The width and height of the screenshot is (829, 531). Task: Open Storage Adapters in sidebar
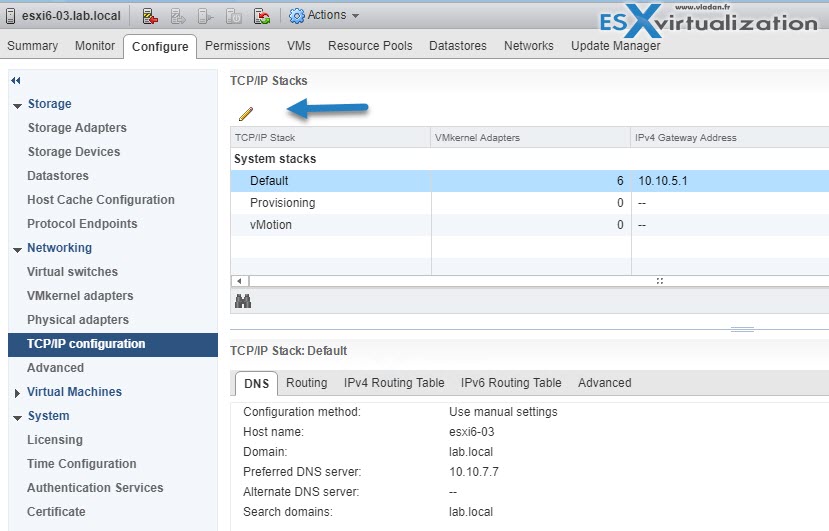pos(77,127)
